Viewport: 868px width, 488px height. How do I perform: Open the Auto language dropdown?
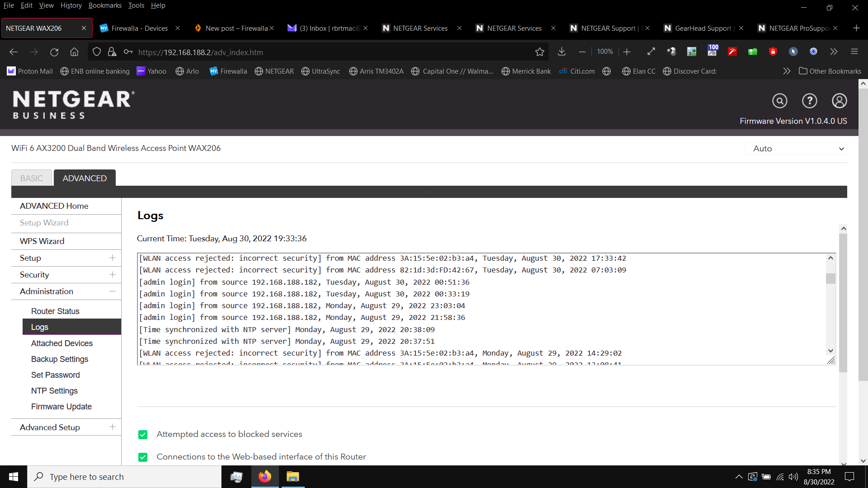[796, 149]
